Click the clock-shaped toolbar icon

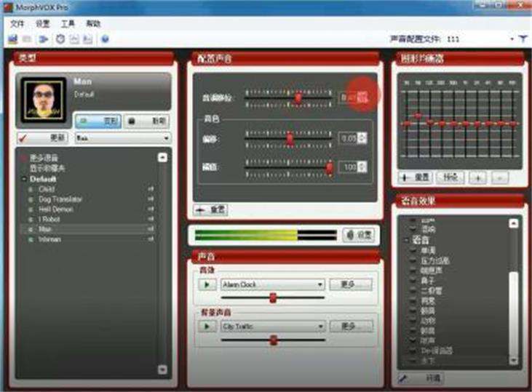[x=60, y=39]
